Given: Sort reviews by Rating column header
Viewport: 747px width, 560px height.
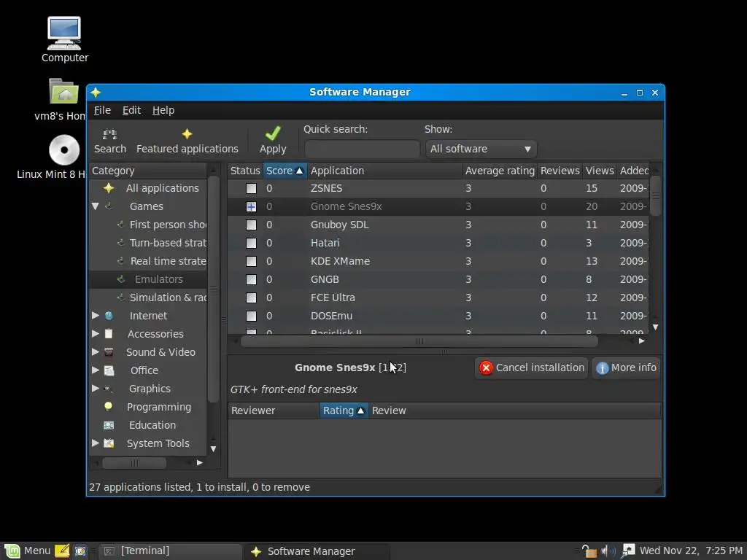Looking at the screenshot, I should (x=344, y=411).
